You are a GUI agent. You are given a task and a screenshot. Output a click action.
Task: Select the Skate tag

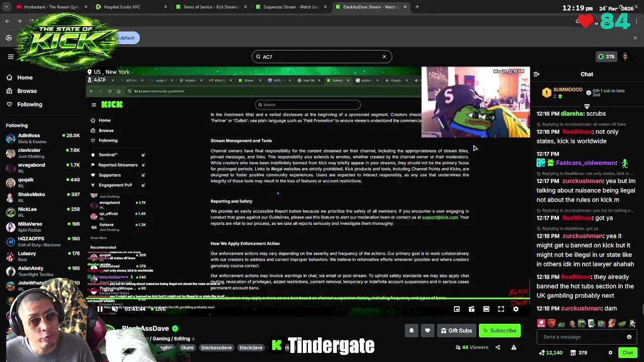pos(187,347)
